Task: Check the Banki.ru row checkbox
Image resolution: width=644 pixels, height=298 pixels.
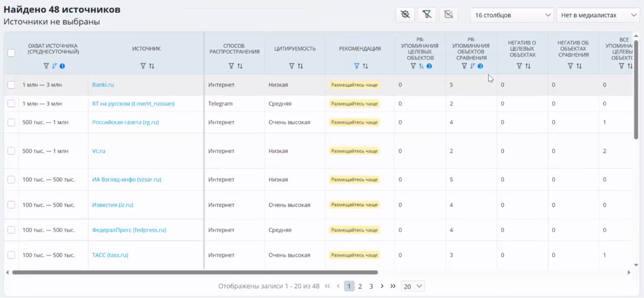Action: (11, 85)
